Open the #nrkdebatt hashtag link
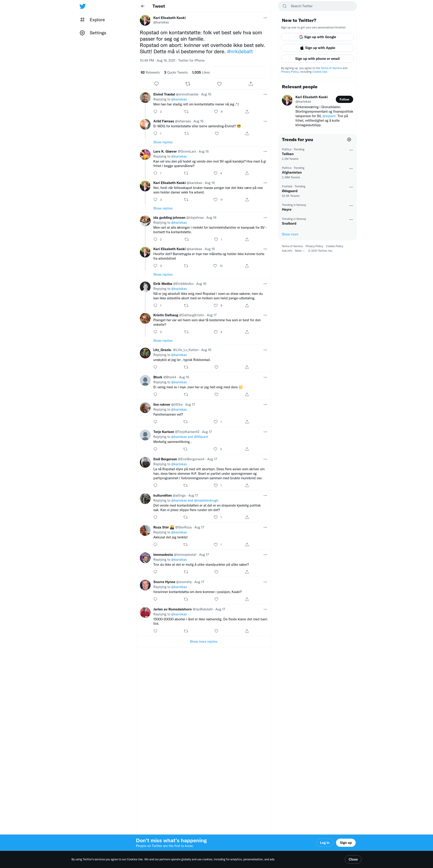433x868 pixels. [x=240, y=51]
